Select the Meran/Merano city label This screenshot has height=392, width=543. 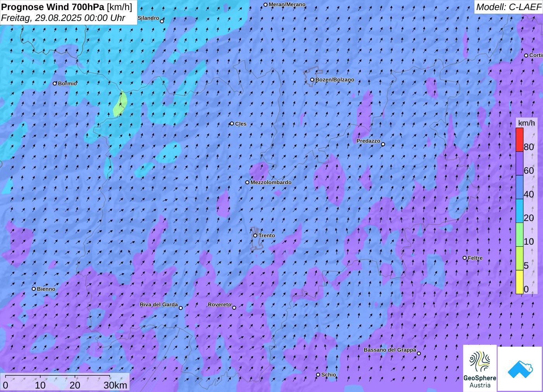pyautogui.click(x=287, y=5)
